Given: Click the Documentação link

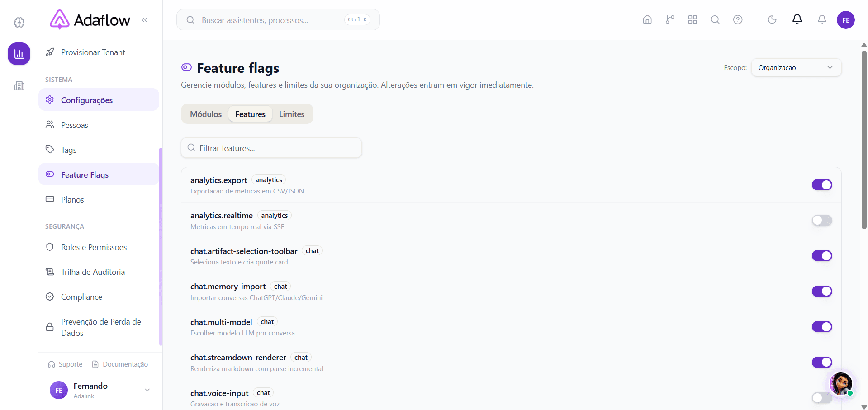Looking at the screenshot, I should (120, 364).
